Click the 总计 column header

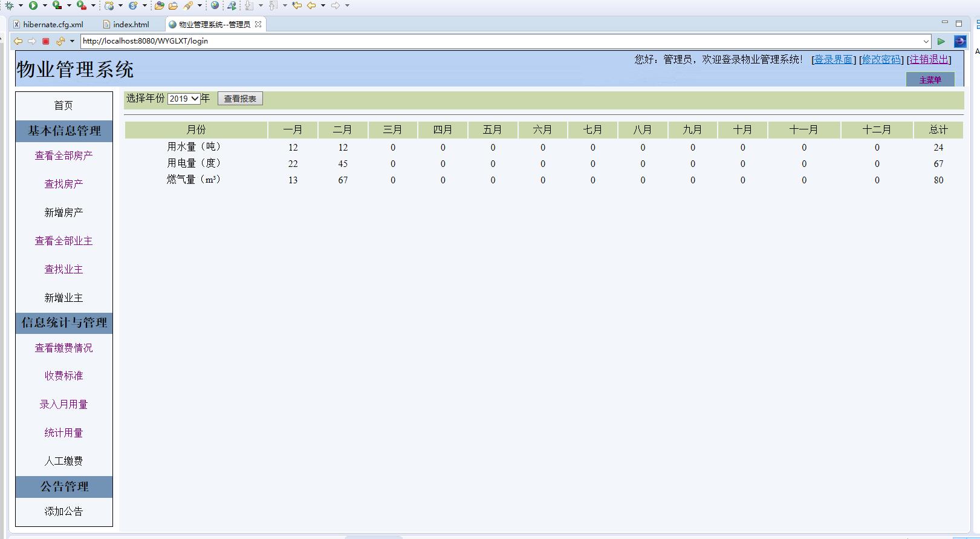pos(938,129)
